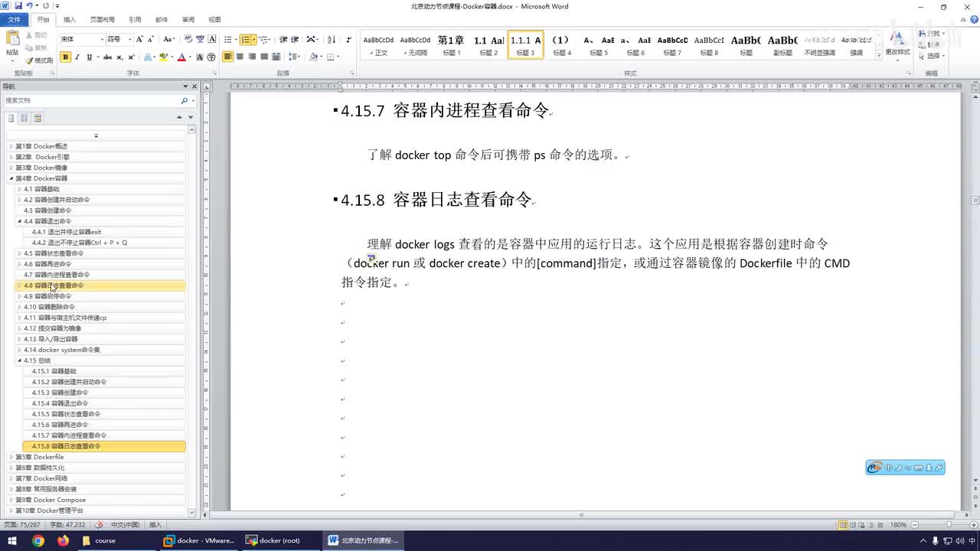Toggle numbered list button

(246, 40)
